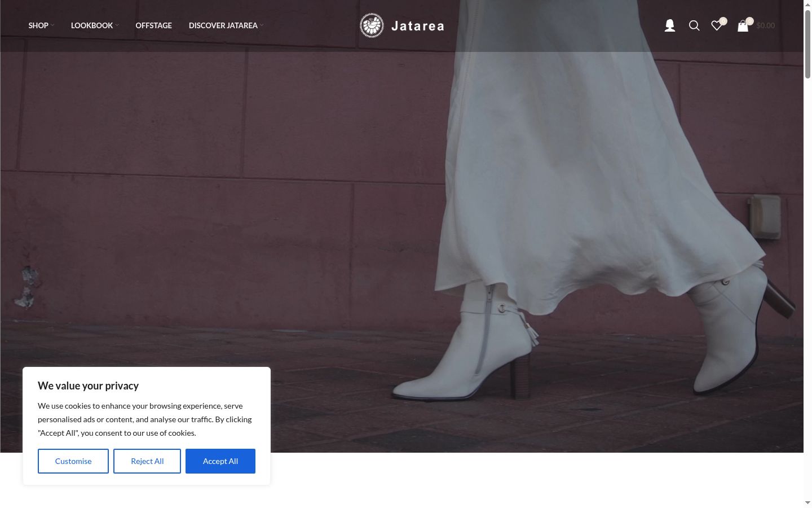
Task: Open the shopping bag cart icon
Action: click(743, 25)
